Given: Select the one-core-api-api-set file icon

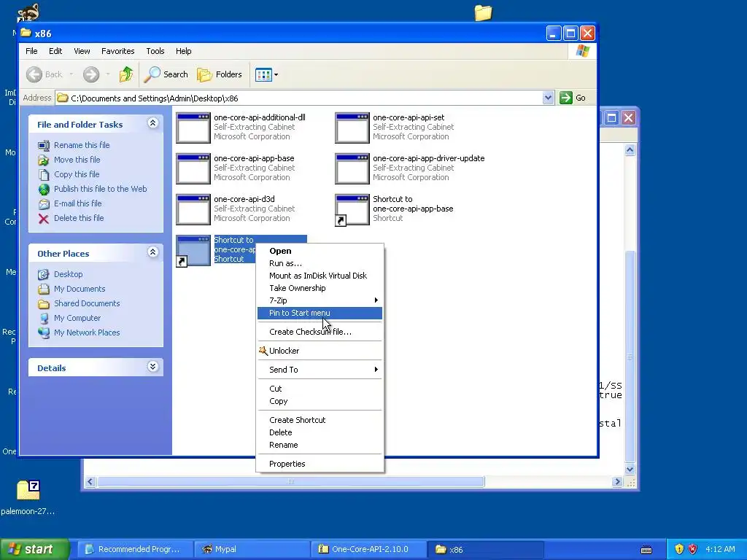Looking at the screenshot, I should point(352,127).
